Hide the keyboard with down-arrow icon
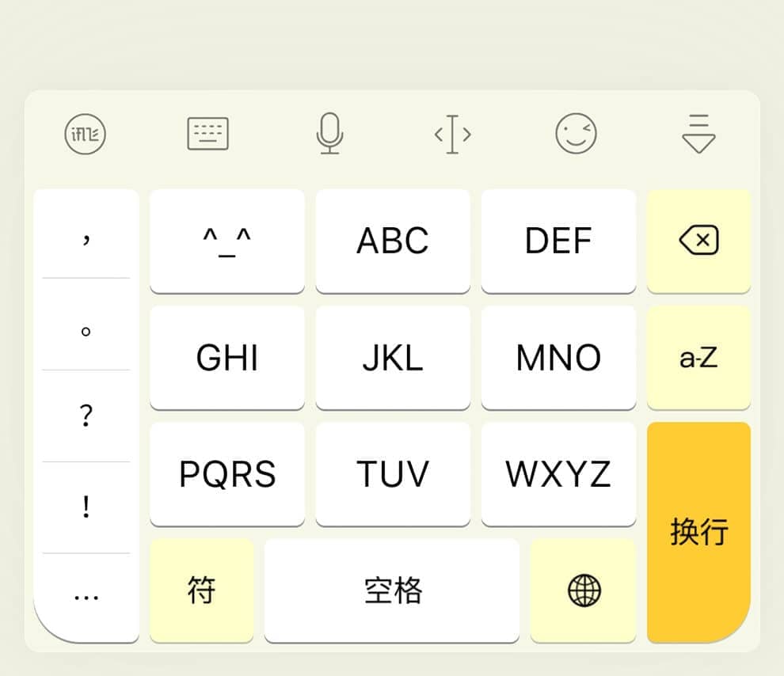The width and height of the screenshot is (784, 676). [698, 134]
